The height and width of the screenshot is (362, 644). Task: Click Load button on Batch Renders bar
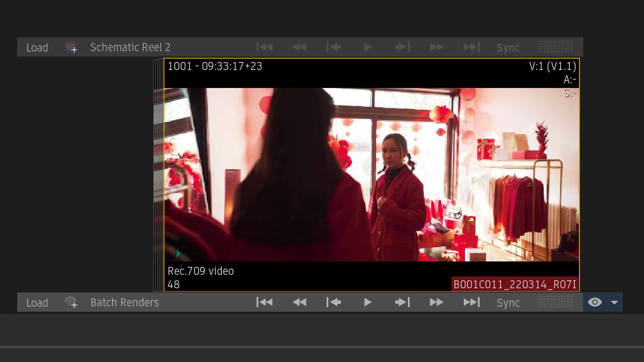pos(37,303)
